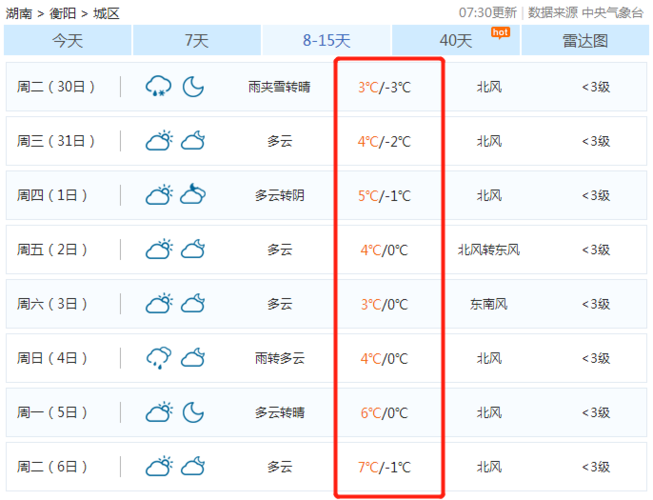
Task: Click the 多云转晴 weather description
Action: point(280,412)
